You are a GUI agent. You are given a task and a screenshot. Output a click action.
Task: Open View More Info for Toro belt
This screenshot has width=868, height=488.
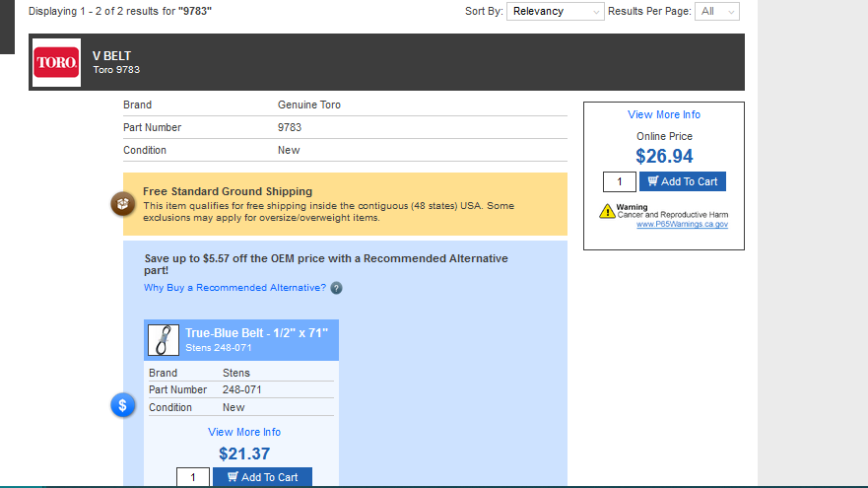coord(664,114)
